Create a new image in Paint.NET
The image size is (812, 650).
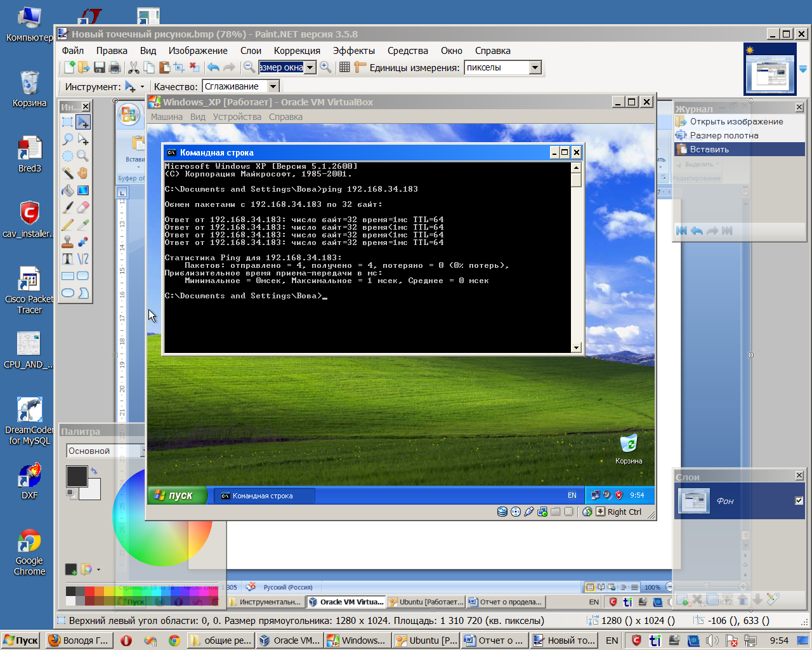coord(69,67)
